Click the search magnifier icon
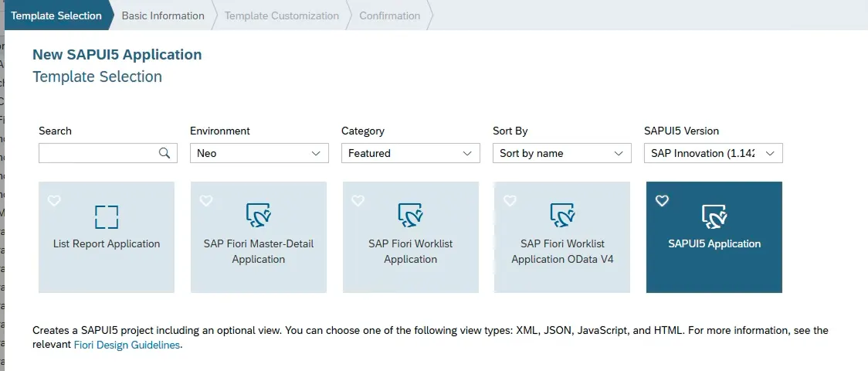This screenshot has width=868, height=371. coord(164,153)
